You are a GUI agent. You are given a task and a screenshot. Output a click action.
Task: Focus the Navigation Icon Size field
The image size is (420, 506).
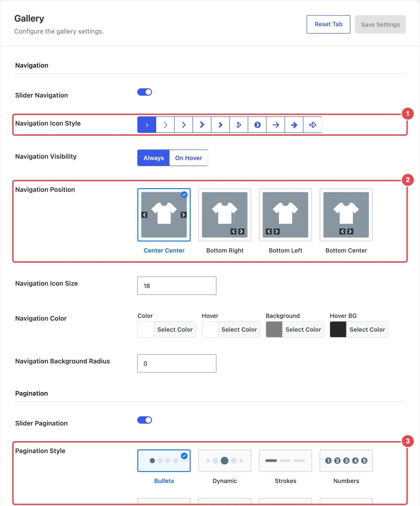[177, 286]
